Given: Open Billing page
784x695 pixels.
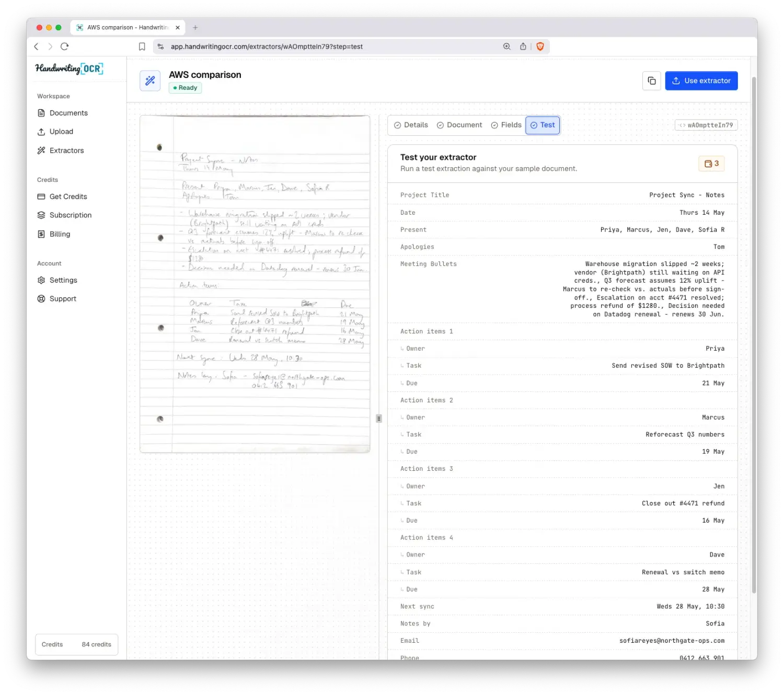Looking at the screenshot, I should point(54,234).
